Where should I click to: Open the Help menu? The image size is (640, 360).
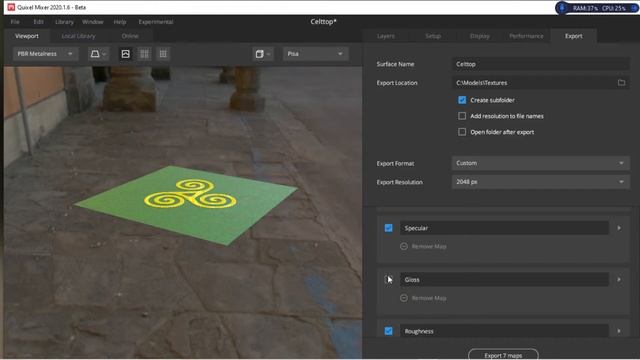[x=120, y=22]
